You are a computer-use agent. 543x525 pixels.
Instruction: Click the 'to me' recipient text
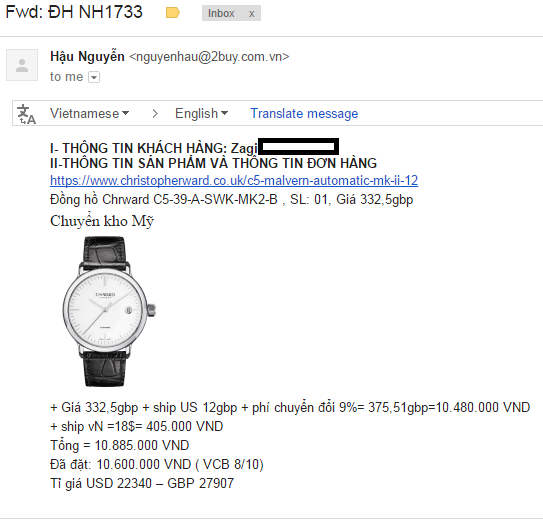tap(66, 77)
